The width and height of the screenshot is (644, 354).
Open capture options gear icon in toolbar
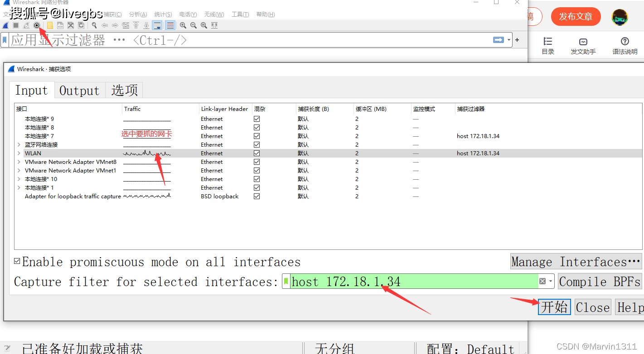(x=37, y=25)
